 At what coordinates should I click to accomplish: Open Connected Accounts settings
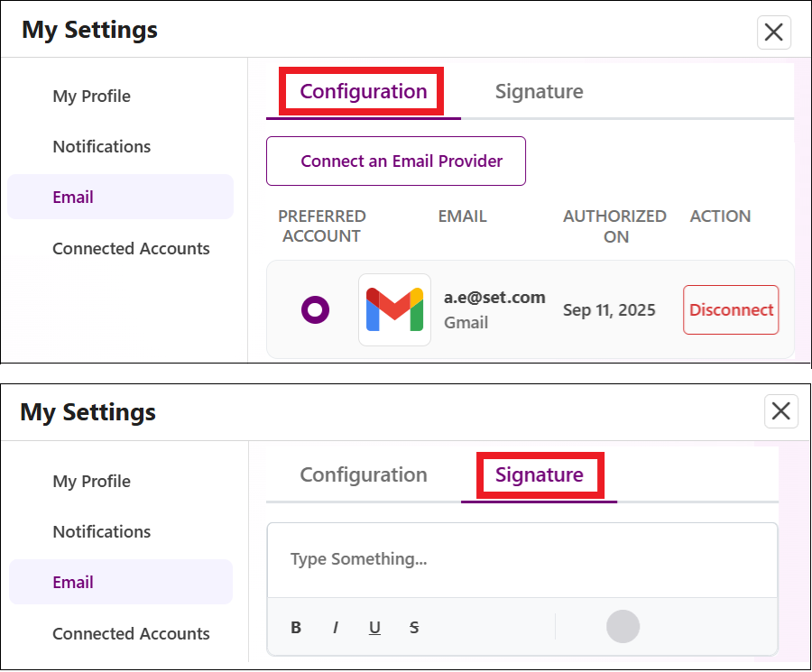point(131,248)
